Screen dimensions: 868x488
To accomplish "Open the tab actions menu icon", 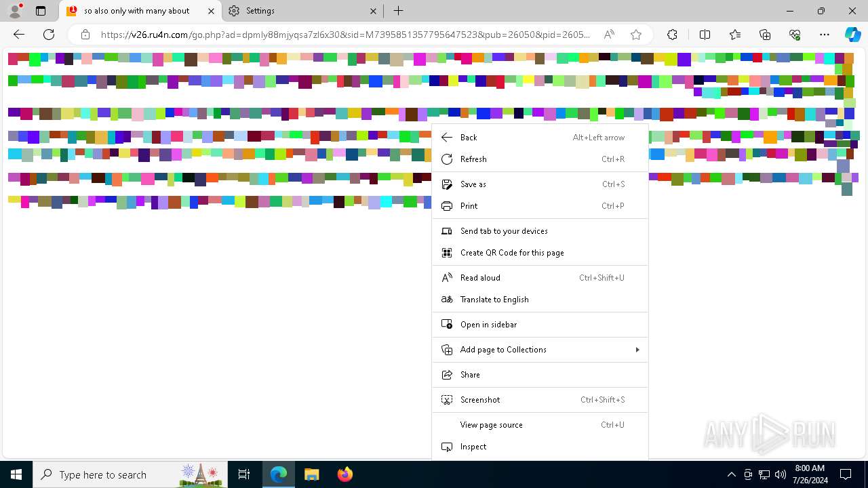I will pos(41,11).
